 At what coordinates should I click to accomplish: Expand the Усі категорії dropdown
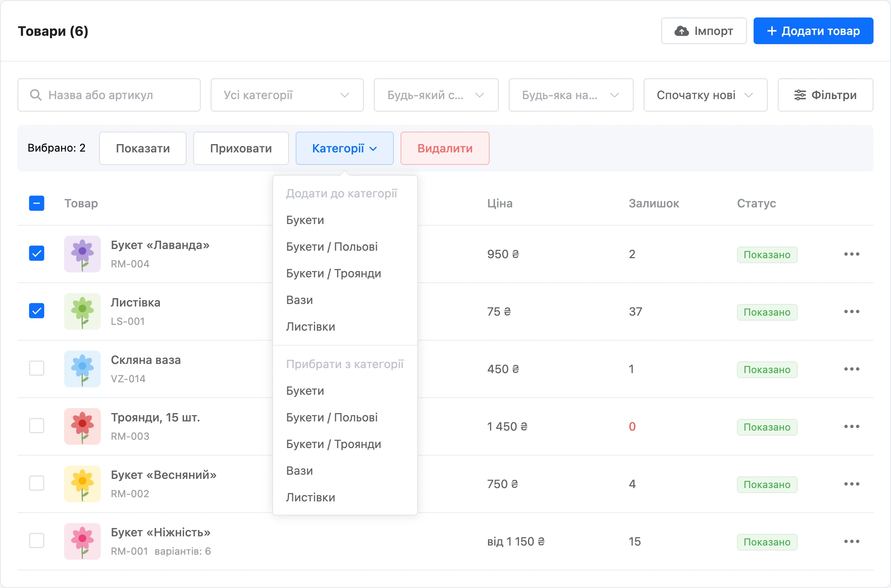point(287,95)
